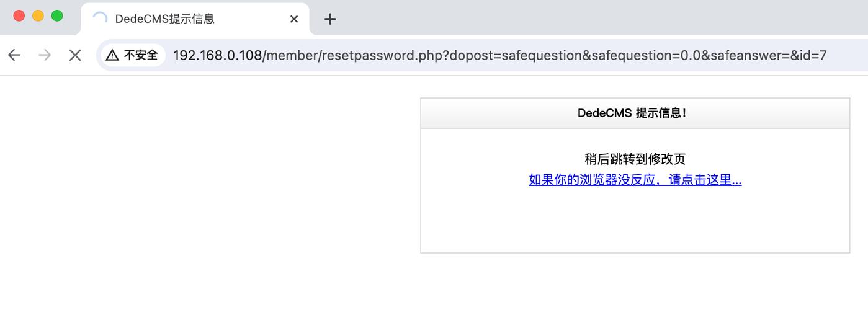Minimize the window using the yellow button
Image resolution: width=868 pixels, height=310 pixels.
[38, 16]
